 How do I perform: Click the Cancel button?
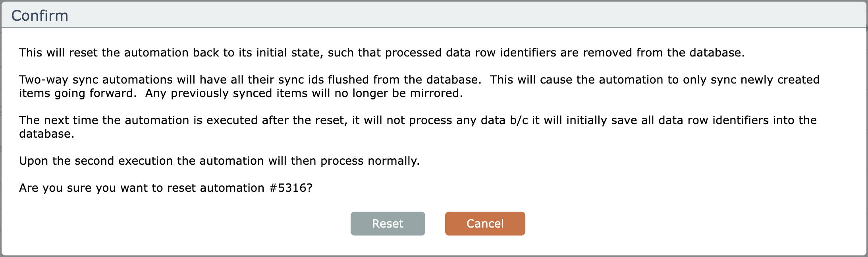point(485,224)
